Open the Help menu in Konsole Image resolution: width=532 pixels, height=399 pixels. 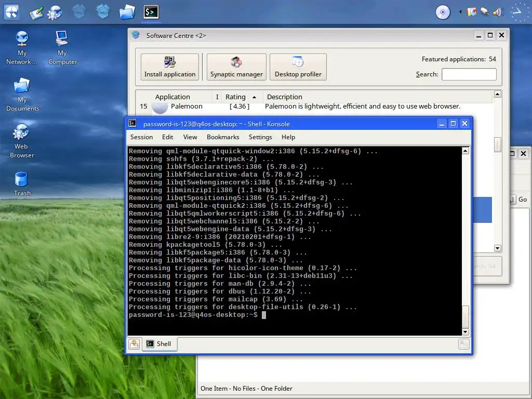coord(288,137)
